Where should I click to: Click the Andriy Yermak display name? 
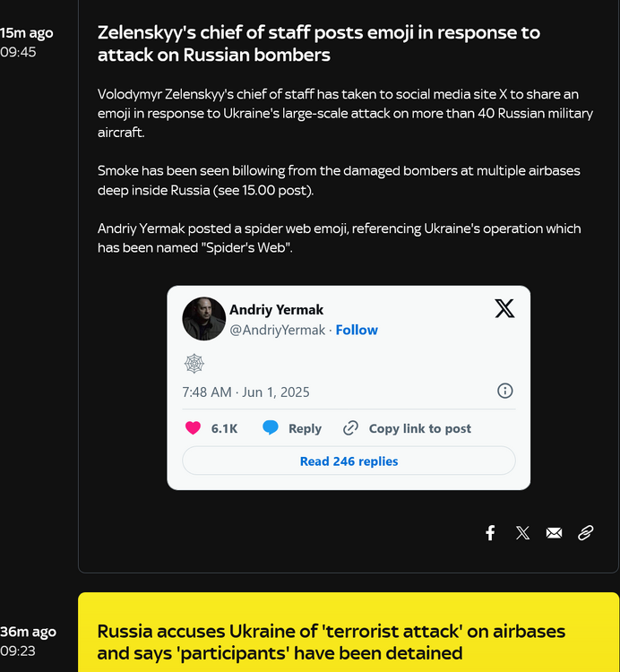point(277,309)
